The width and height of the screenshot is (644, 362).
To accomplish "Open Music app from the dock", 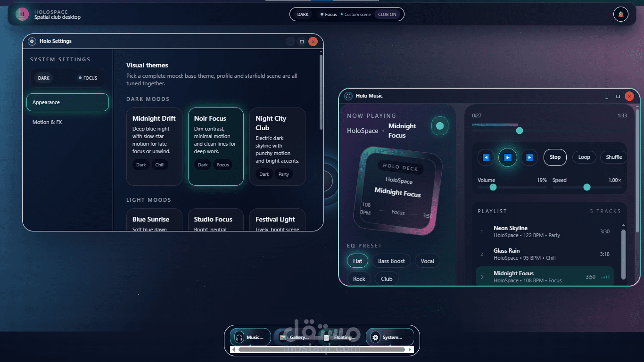I will (250, 337).
